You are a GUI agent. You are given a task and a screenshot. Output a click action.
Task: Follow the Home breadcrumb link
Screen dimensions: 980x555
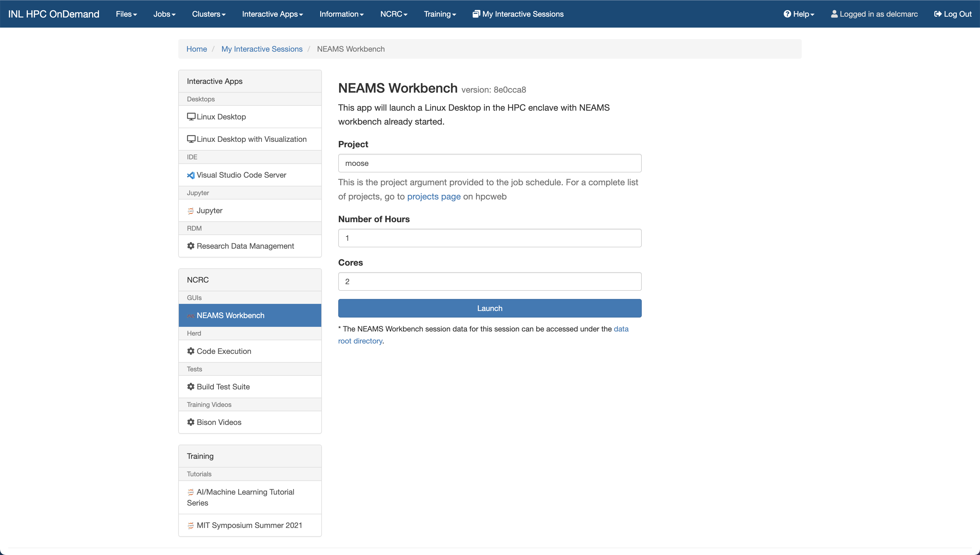(196, 49)
